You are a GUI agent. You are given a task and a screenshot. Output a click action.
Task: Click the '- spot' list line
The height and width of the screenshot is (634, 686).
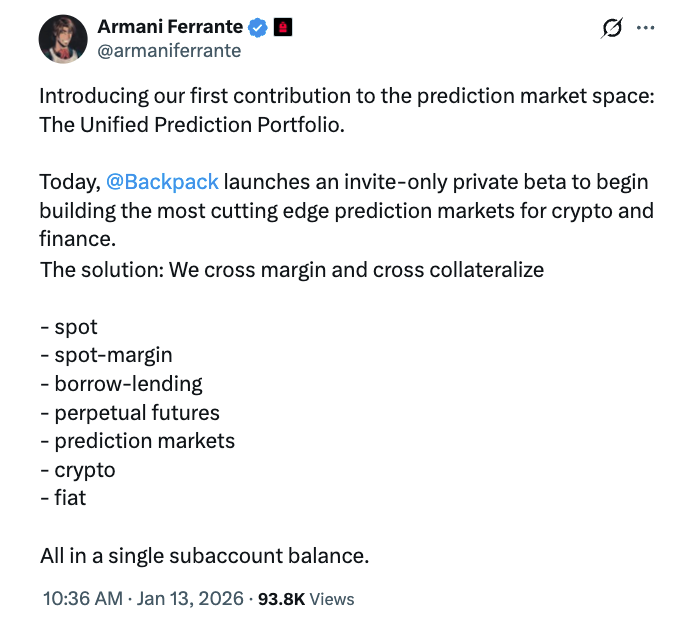point(69,327)
